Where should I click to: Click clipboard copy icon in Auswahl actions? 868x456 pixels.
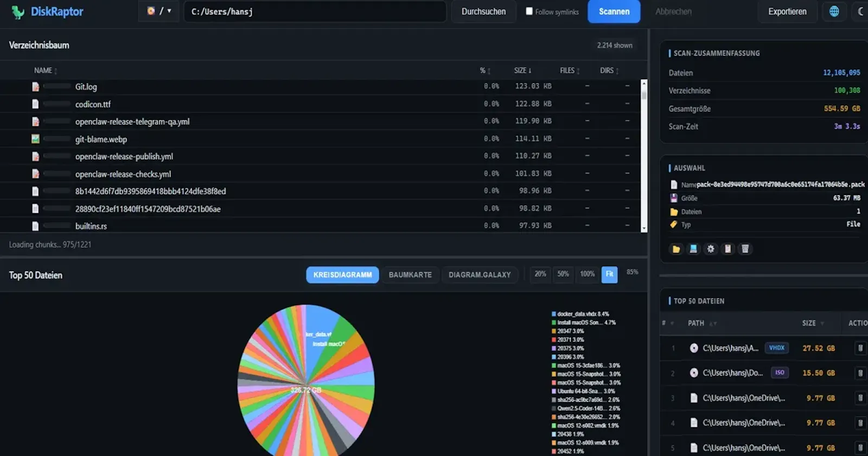coord(728,249)
